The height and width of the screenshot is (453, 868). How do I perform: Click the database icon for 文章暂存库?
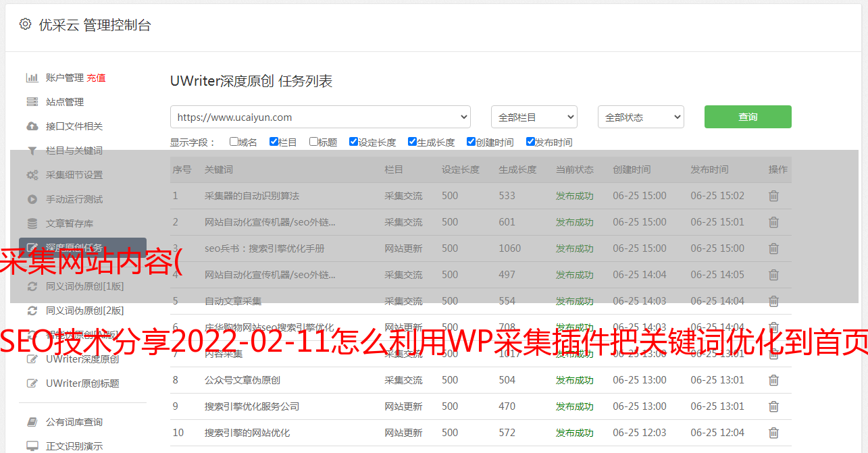click(32, 223)
